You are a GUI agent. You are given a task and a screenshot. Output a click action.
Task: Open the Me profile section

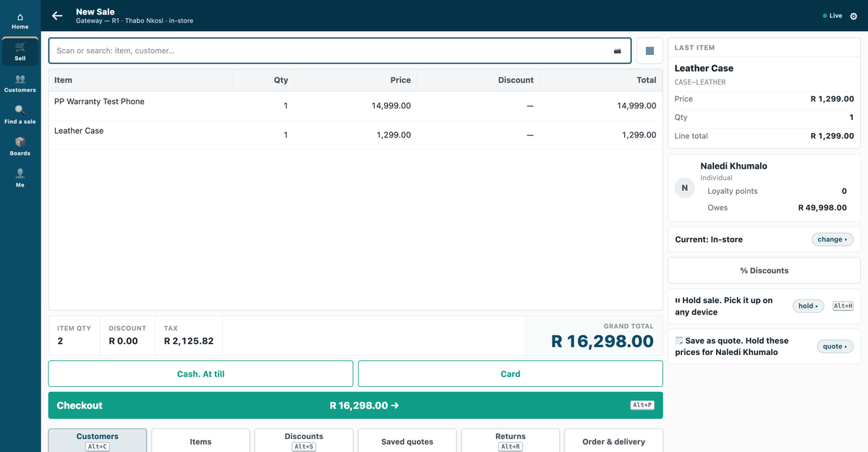[20, 179]
